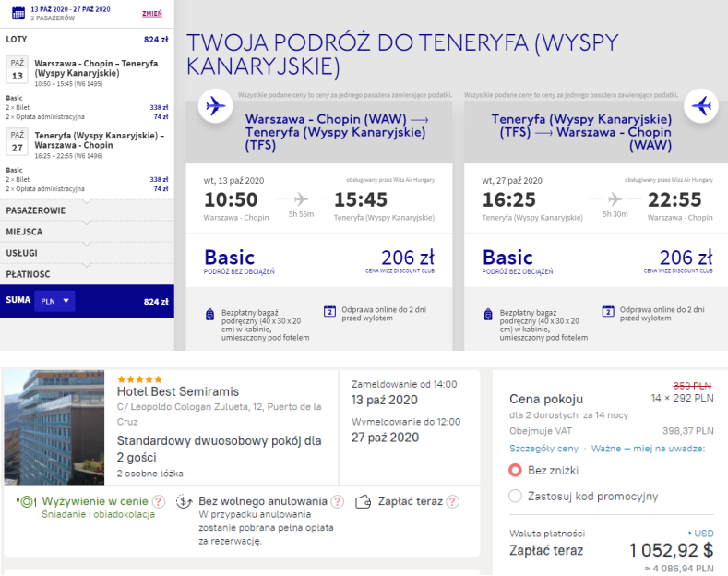
Task: Click the departure time 10:50
Action: (x=231, y=199)
